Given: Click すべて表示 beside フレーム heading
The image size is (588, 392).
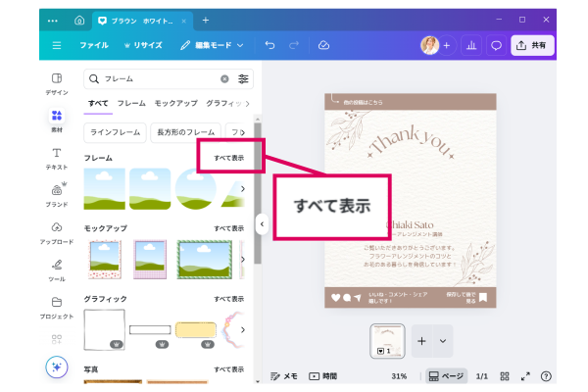Looking at the screenshot, I should 229,158.
